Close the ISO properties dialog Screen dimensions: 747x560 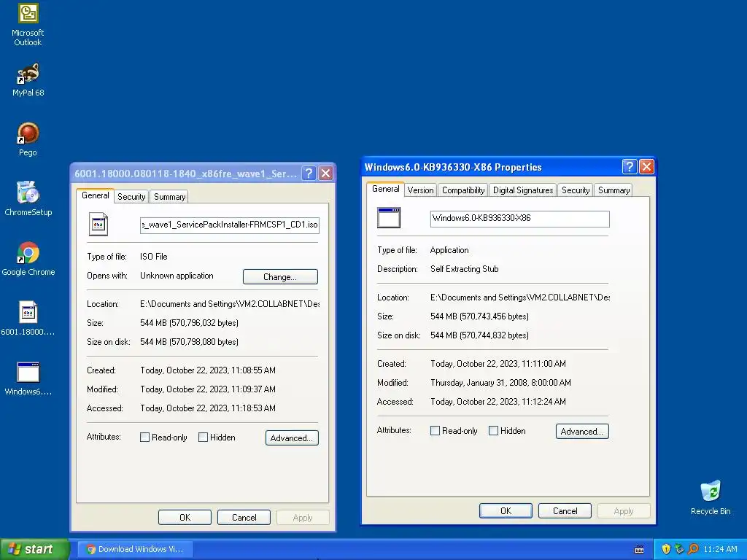[326, 174]
